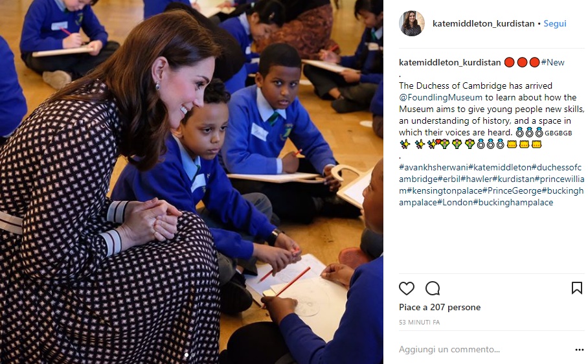Open comments via speech bubble icon
Image resolution: width=588 pixels, height=364 pixels.
[x=433, y=288]
